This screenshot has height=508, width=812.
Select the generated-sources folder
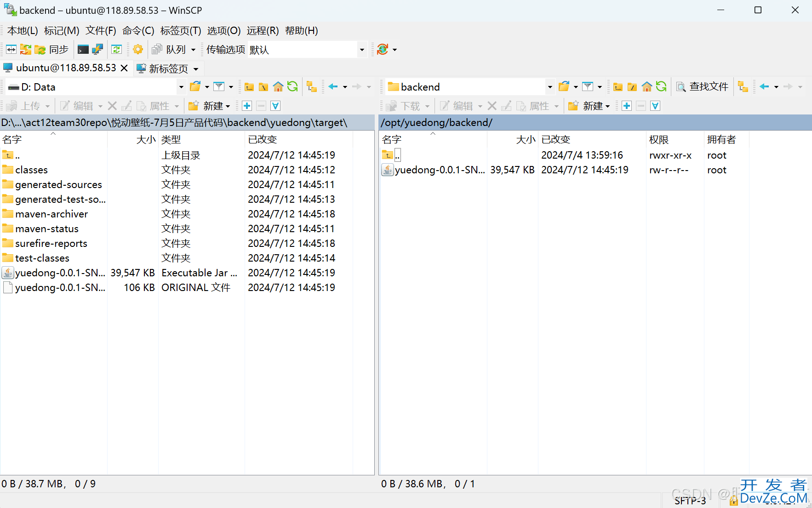[x=58, y=185]
